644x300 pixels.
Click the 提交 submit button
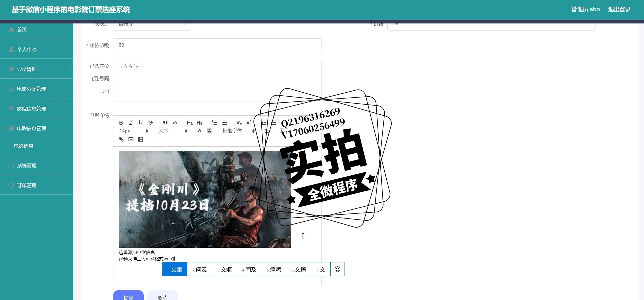128,295
